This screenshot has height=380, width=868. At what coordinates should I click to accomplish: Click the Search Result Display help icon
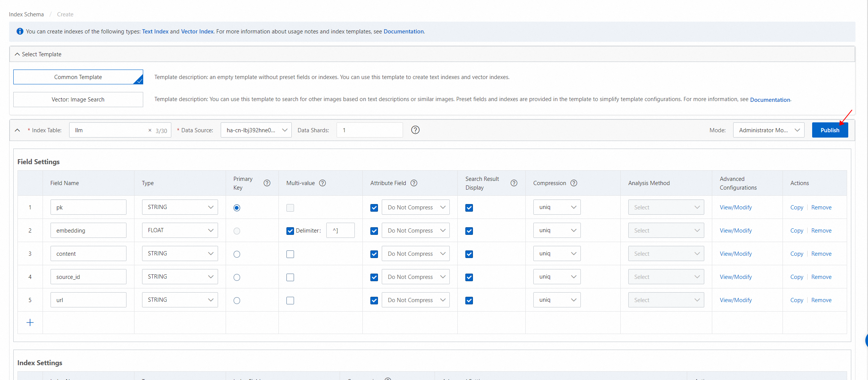click(x=514, y=183)
